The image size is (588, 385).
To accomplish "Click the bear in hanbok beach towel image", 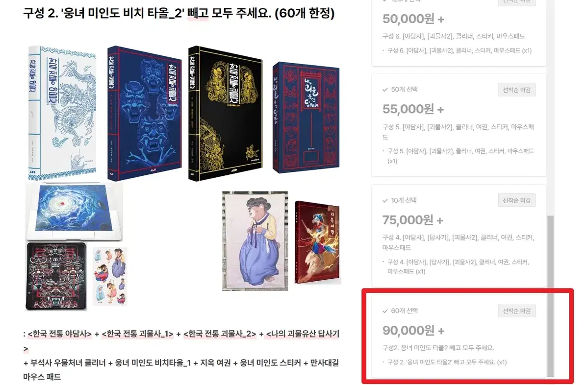I will pos(255,241).
